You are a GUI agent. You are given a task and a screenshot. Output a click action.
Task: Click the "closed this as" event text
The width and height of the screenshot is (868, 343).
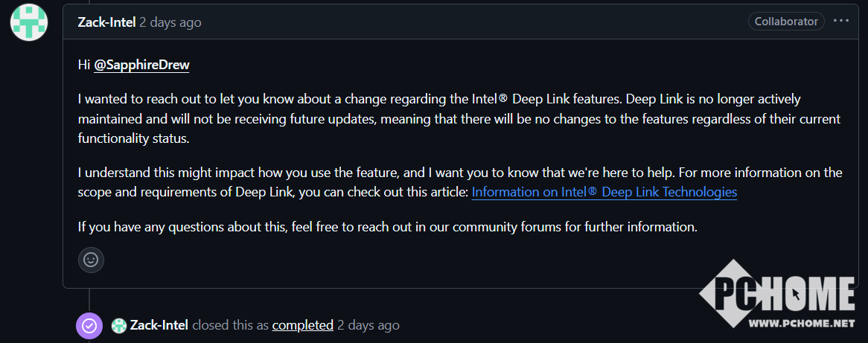230,325
